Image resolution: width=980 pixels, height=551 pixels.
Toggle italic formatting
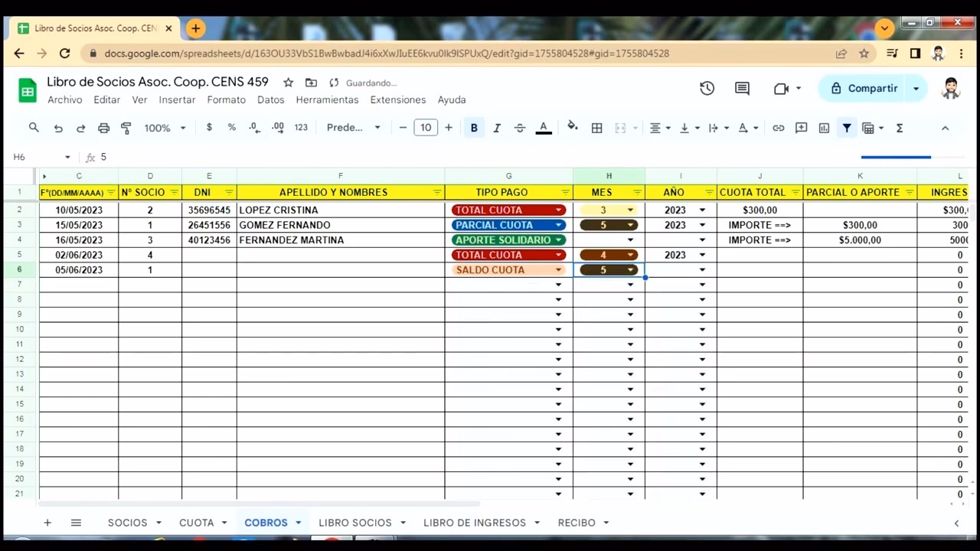pos(496,127)
